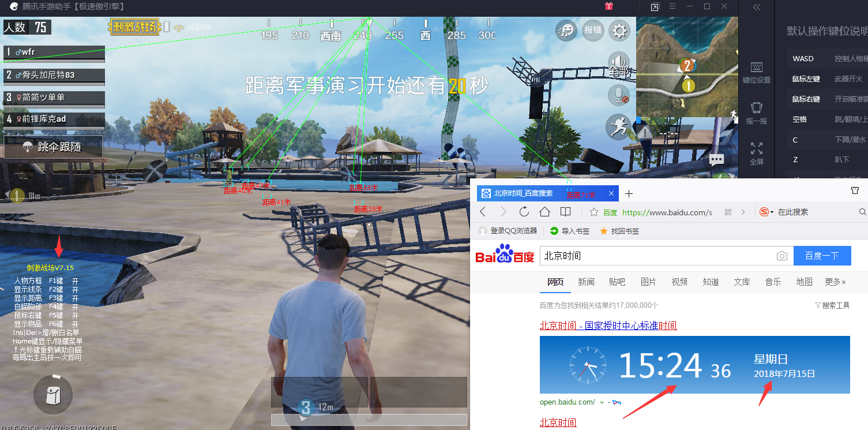Open the backpack icon at bottom left
This screenshot has width=868, height=430.
pos(53,395)
